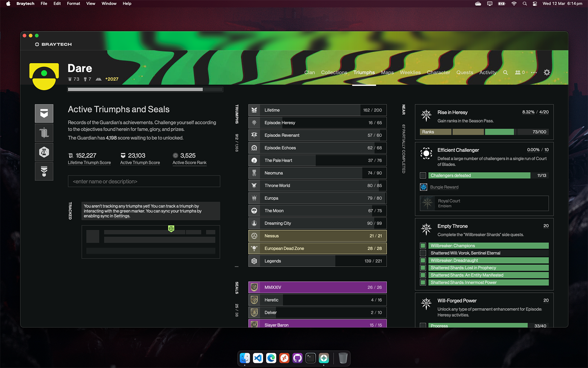Toggle Innermost Power checkbox

pyautogui.click(x=423, y=283)
